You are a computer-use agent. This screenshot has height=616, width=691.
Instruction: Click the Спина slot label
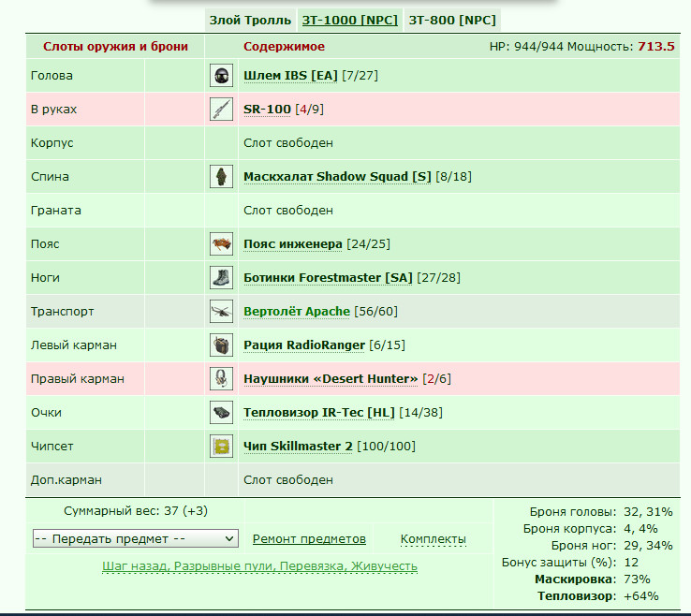pyautogui.click(x=50, y=177)
